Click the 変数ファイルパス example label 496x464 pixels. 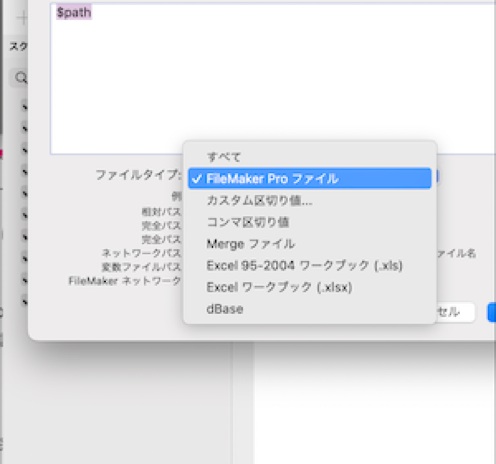tap(141, 267)
